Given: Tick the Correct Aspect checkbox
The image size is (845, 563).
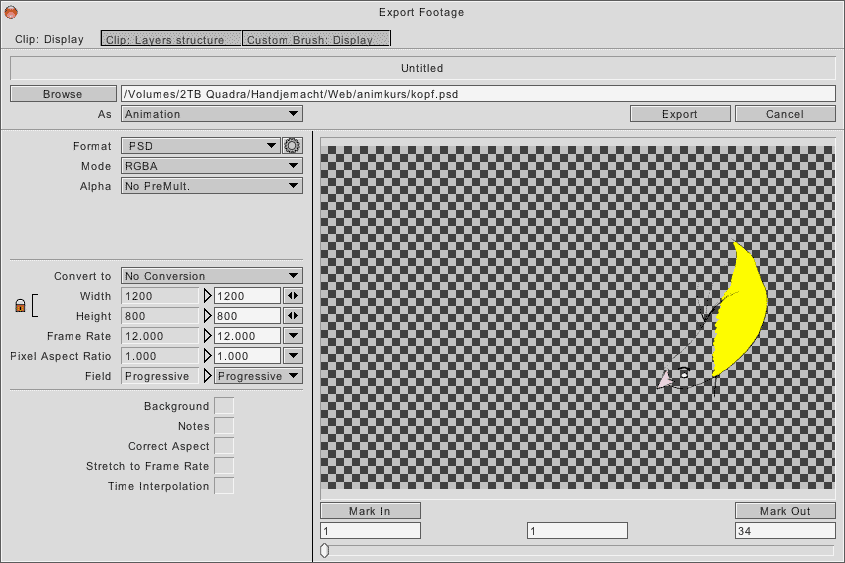Looking at the screenshot, I should (224, 446).
